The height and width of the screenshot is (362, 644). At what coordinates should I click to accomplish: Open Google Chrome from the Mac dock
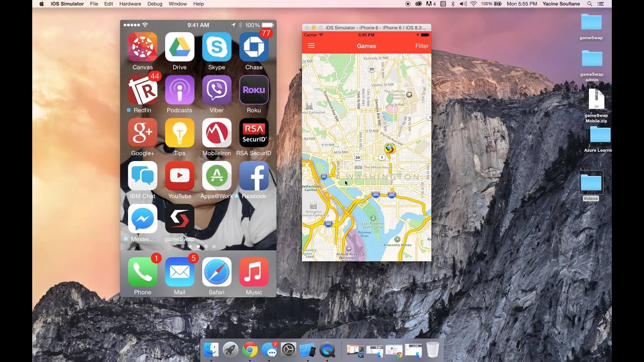[250, 350]
